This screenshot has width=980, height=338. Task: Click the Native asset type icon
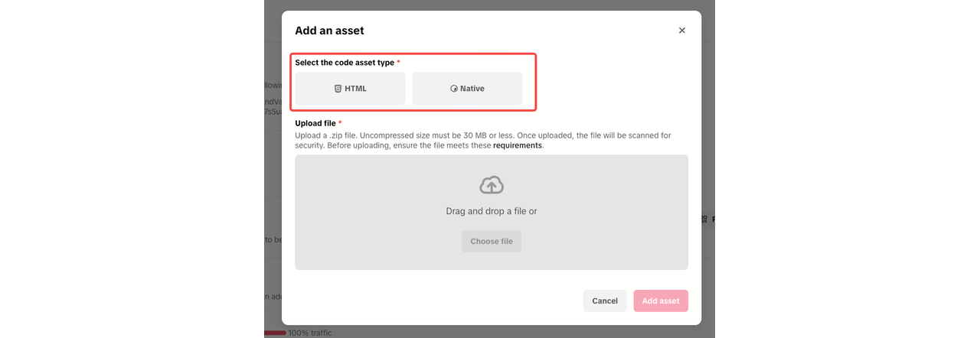pos(453,89)
